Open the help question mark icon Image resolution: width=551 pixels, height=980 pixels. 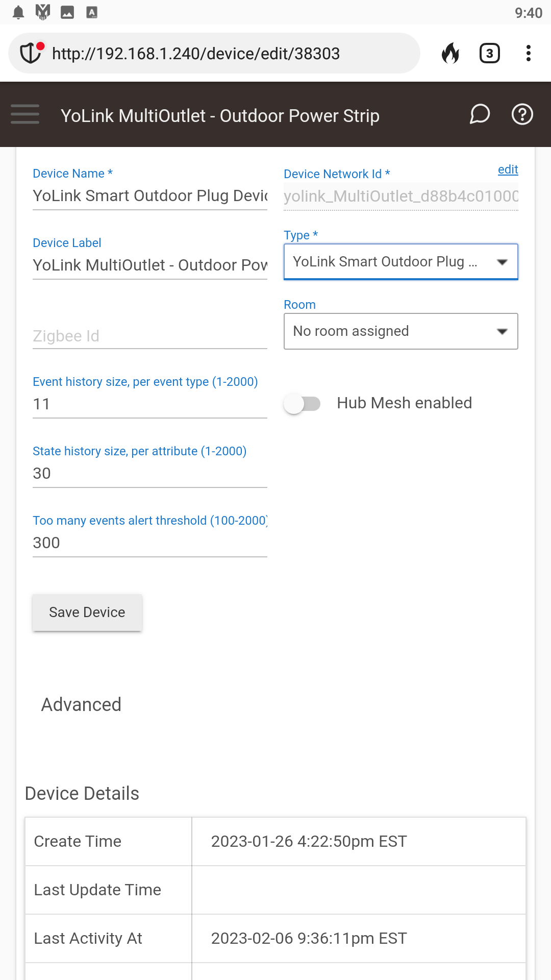522,114
